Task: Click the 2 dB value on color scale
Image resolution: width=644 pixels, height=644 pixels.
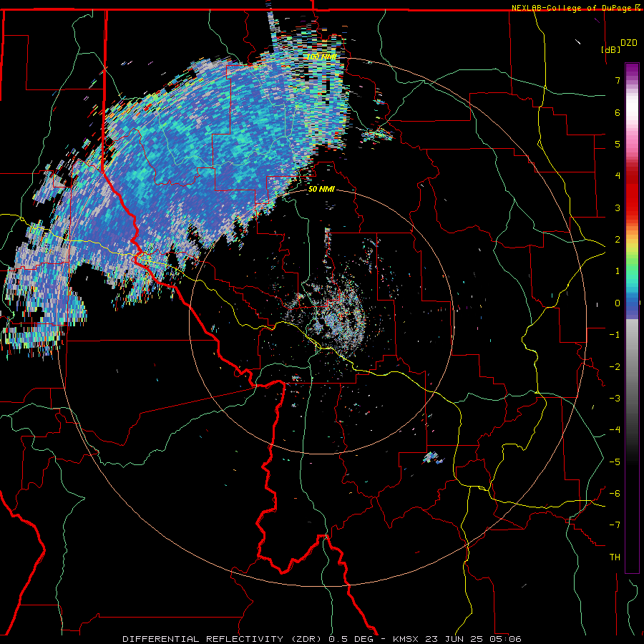Action: 618,240
